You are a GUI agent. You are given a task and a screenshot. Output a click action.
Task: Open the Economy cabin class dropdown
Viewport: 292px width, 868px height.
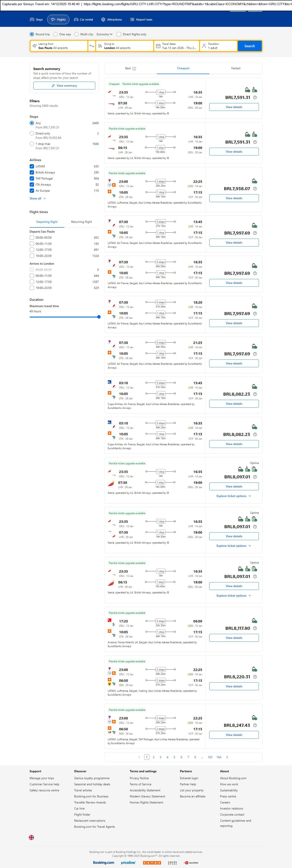click(x=104, y=34)
